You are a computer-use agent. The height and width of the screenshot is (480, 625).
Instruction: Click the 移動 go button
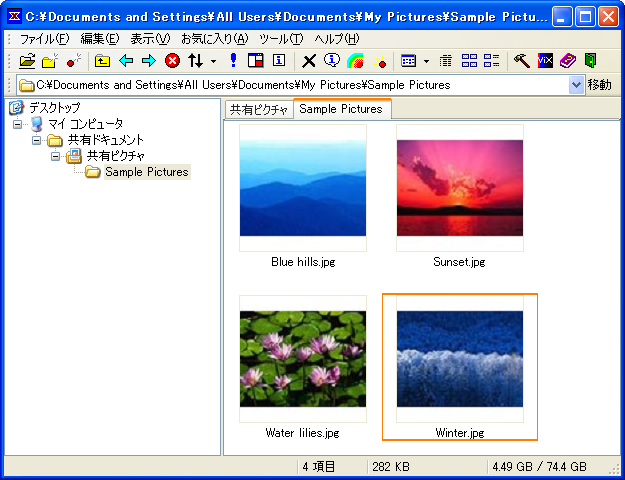599,85
